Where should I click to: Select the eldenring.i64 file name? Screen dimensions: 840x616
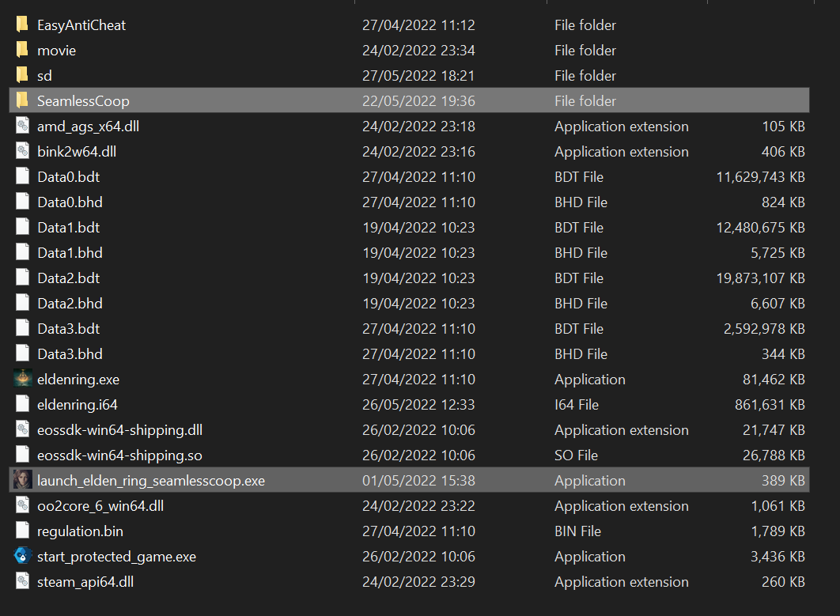click(78, 405)
